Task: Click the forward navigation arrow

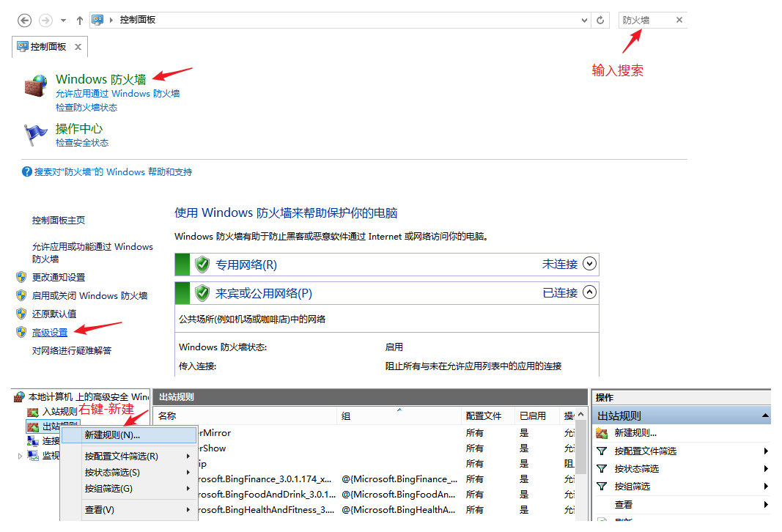Action: point(46,21)
